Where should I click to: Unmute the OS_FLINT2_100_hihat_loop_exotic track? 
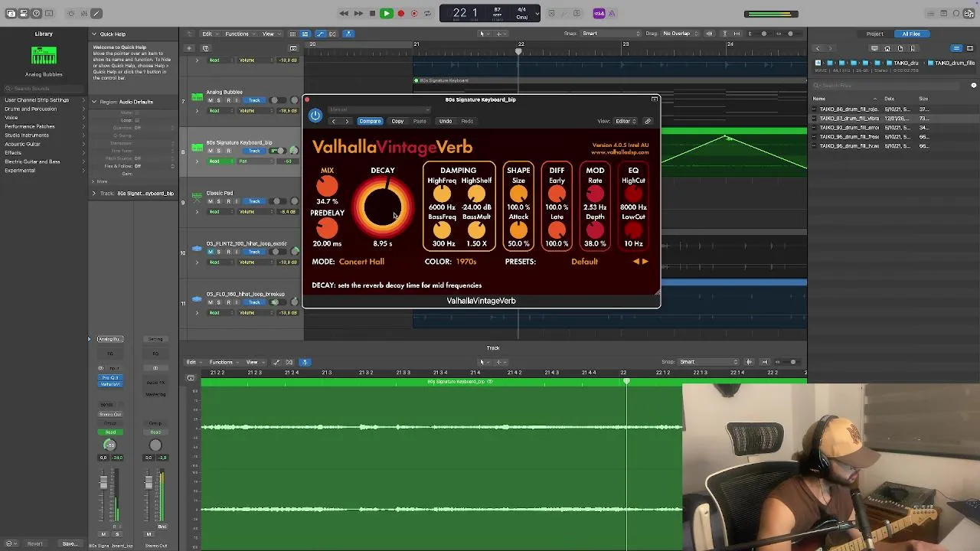tap(211, 252)
